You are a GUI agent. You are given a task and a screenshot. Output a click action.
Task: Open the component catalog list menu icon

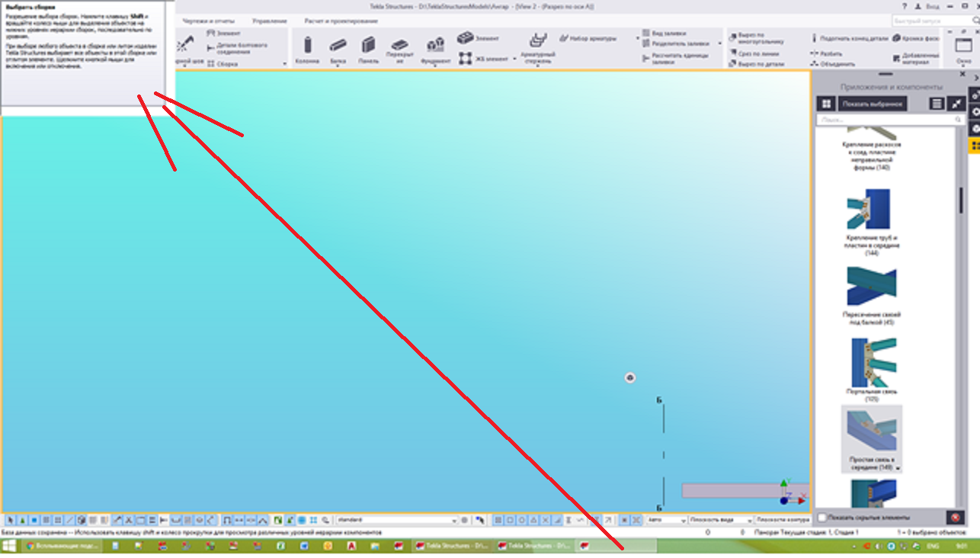coord(937,104)
